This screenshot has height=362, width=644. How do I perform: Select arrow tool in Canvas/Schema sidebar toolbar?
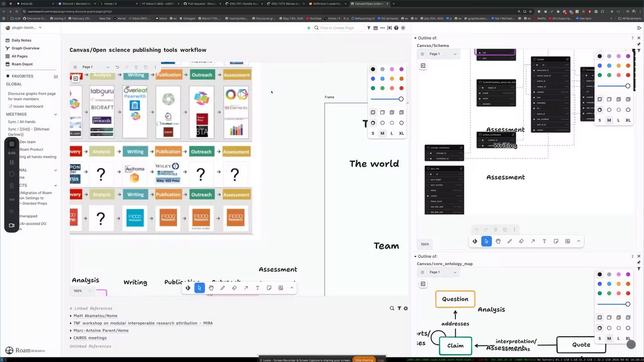[532, 241]
